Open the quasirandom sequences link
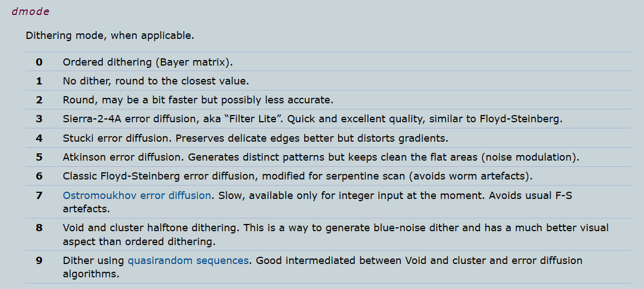 (188, 260)
